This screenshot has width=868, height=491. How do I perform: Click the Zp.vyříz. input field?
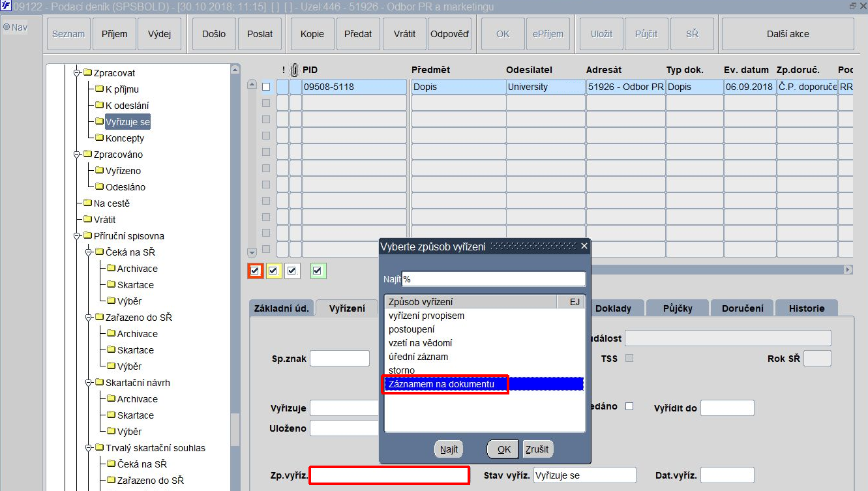(389, 475)
